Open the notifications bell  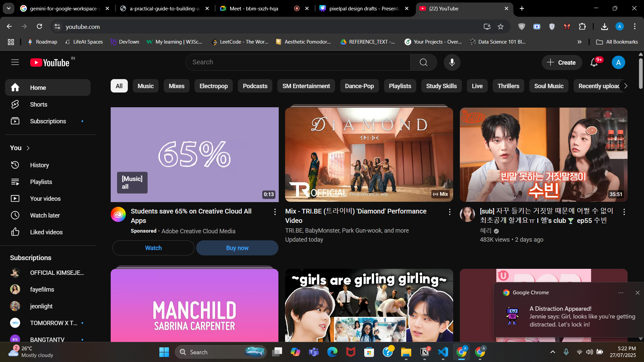(x=594, y=62)
